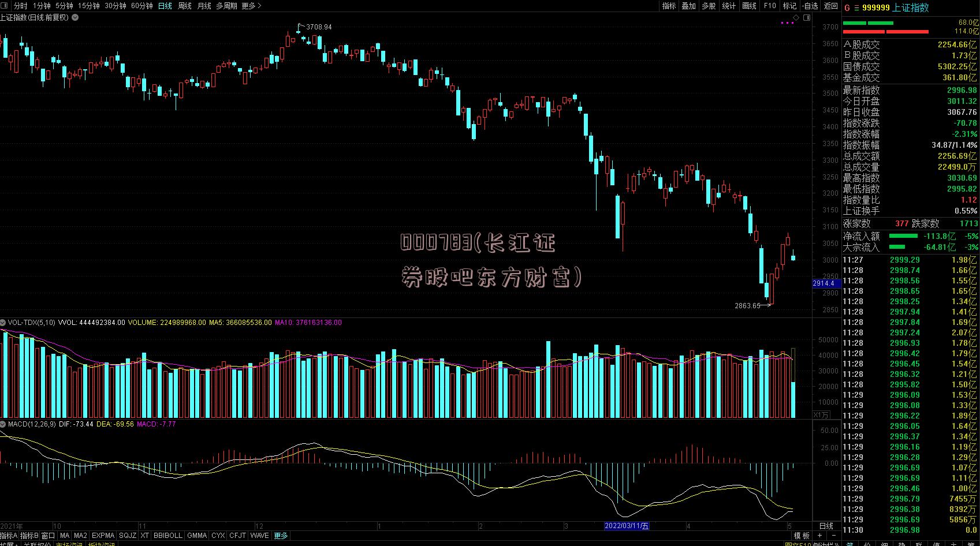This screenshot has width=980, height=546.
Task: Apply the BBIBOLL indicator
Action: tap(168, 536)
